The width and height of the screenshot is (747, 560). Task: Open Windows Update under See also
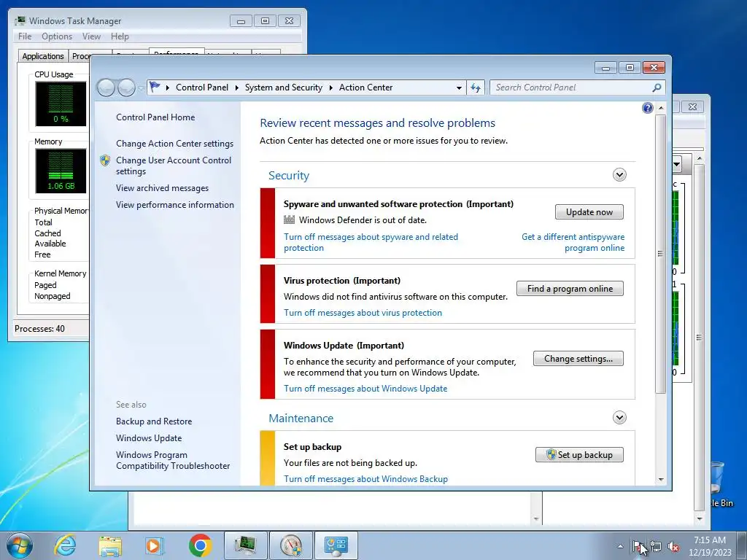tap(149, 437)
